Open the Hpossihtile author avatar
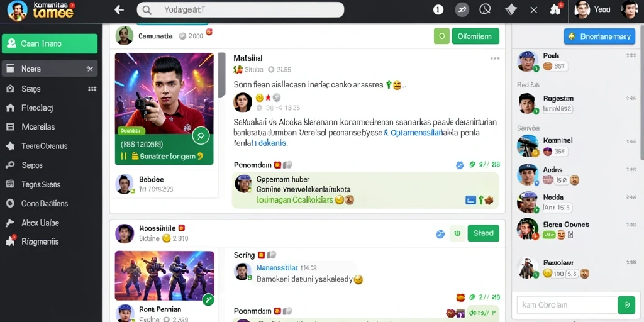Image resolution: width=644 pixels, height=322 pixels. 125,233
